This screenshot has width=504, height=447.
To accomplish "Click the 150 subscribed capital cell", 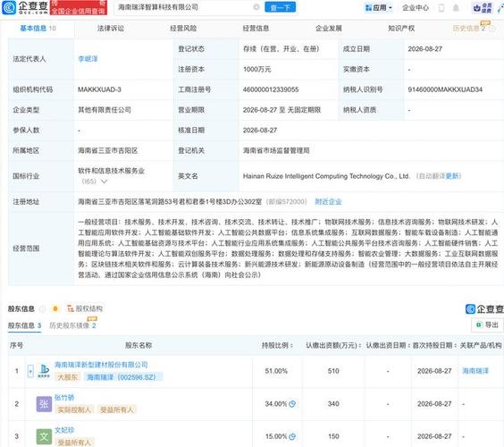I will pyautogui.click(x=333, y=436).
